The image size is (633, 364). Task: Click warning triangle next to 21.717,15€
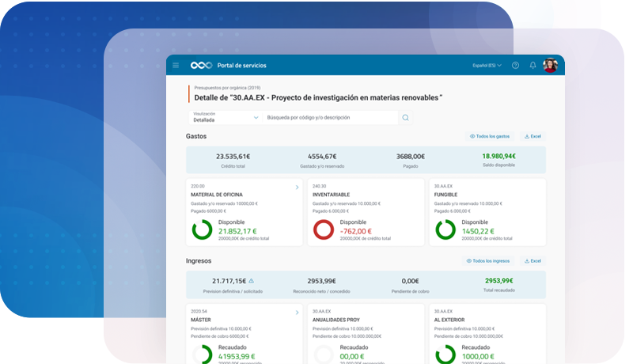pyautogui.click(x=252, y=281)
